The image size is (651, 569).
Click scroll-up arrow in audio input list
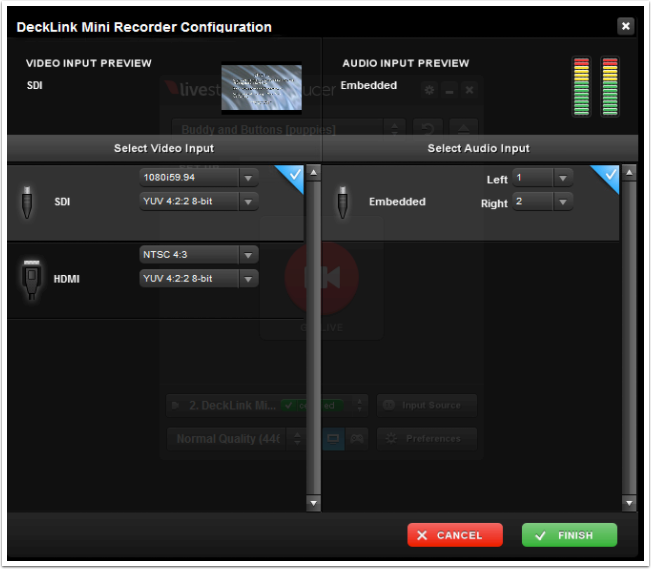(629, 172)
